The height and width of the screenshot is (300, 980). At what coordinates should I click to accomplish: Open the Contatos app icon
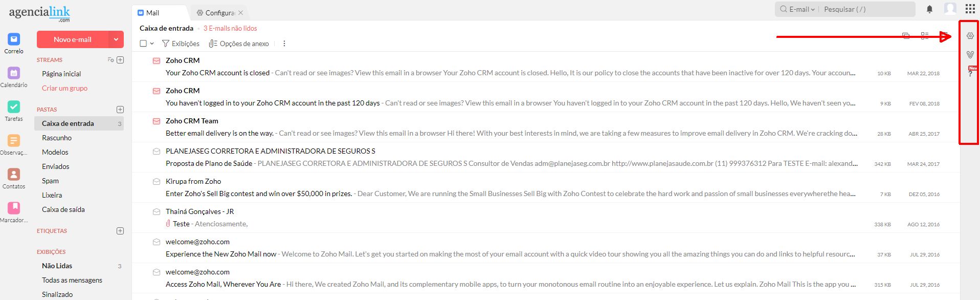coord(14,175)
